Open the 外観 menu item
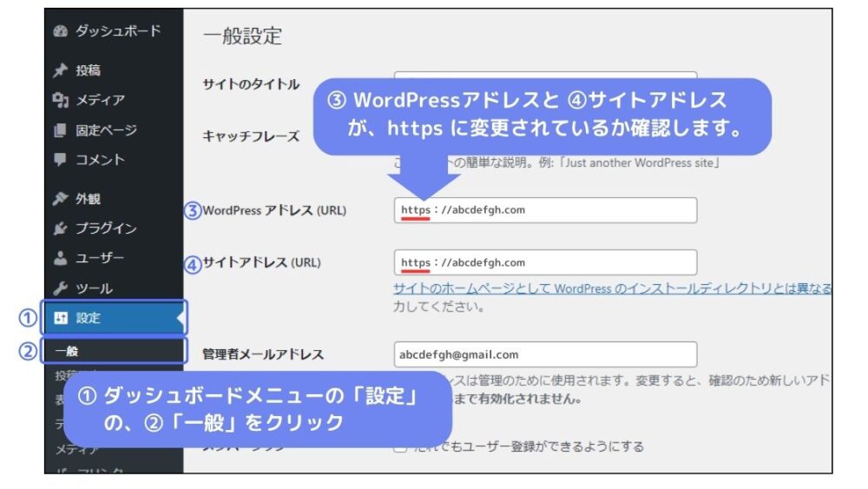This screenshot has width=868, height=489. click(114, 199)
